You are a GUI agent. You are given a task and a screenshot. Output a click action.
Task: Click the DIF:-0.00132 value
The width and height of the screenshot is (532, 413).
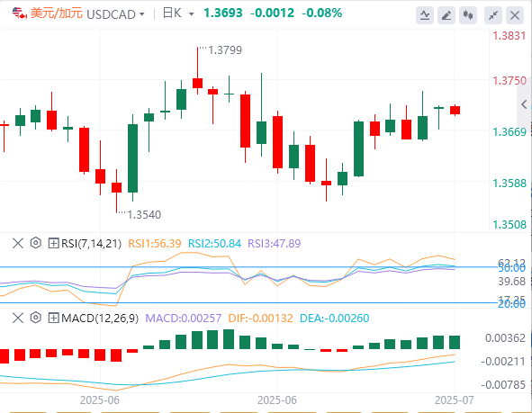tap(260, 318)
